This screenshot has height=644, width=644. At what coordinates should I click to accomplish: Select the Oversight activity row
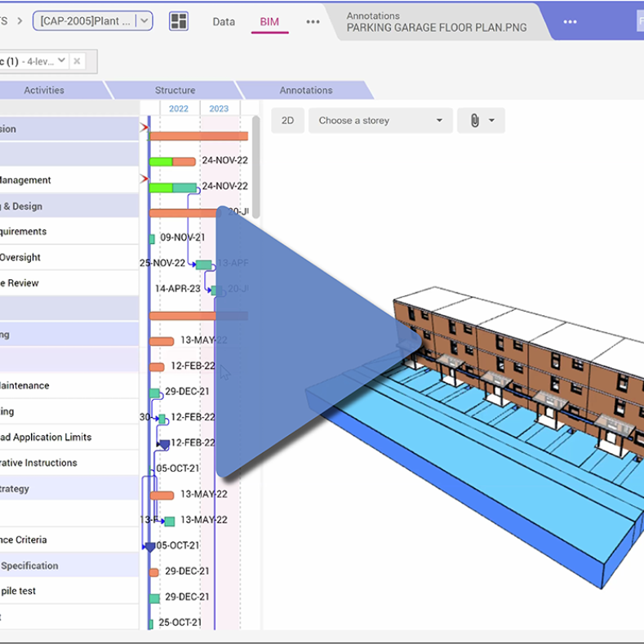[x=69, y=257]
